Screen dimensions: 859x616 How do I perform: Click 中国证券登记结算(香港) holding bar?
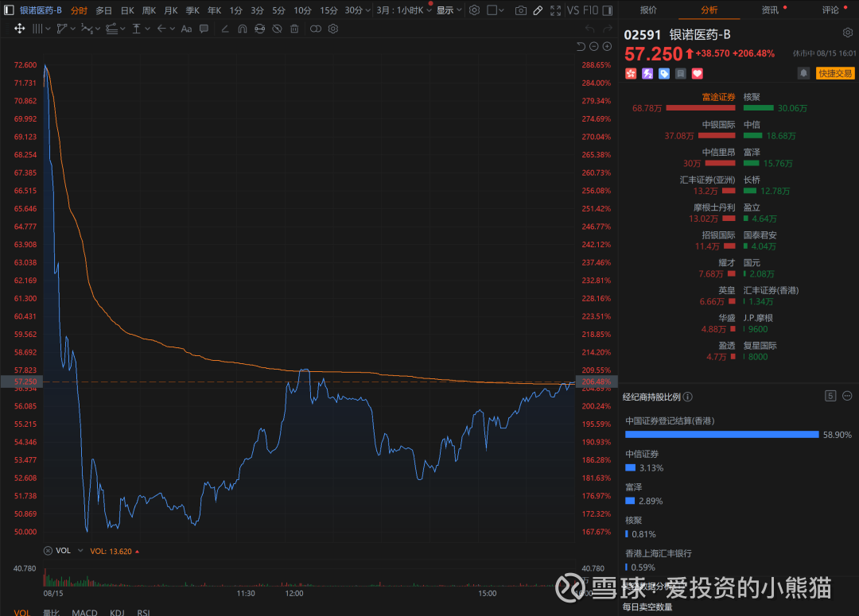click(722, 434)
